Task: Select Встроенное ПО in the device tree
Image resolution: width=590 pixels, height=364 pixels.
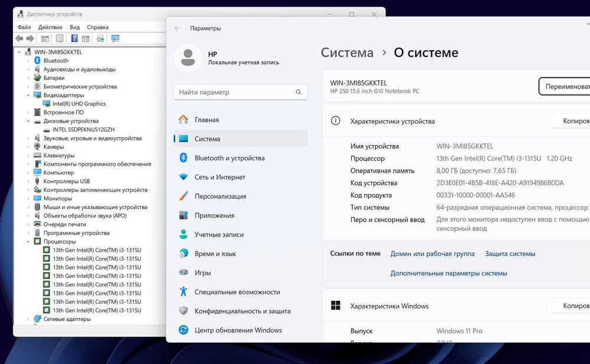Action: point(64,112)
